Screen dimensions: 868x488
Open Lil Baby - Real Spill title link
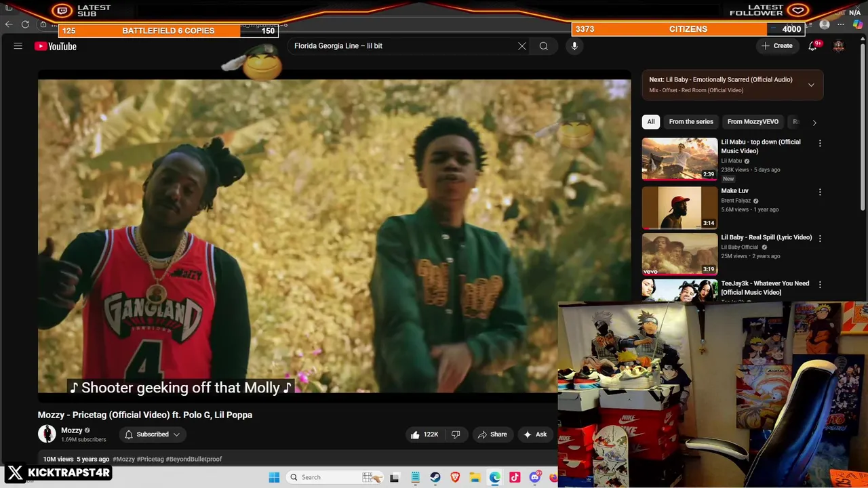pyautogui.click(x=766, y=237)
